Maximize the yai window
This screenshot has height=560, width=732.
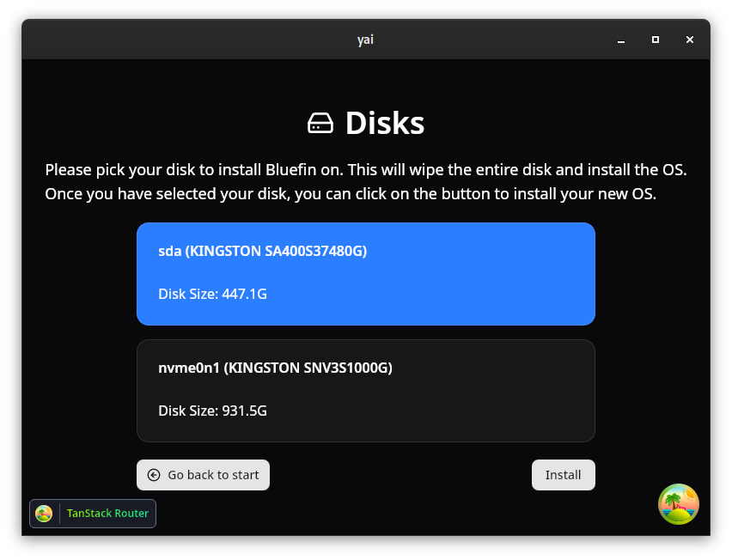[656, 40]
